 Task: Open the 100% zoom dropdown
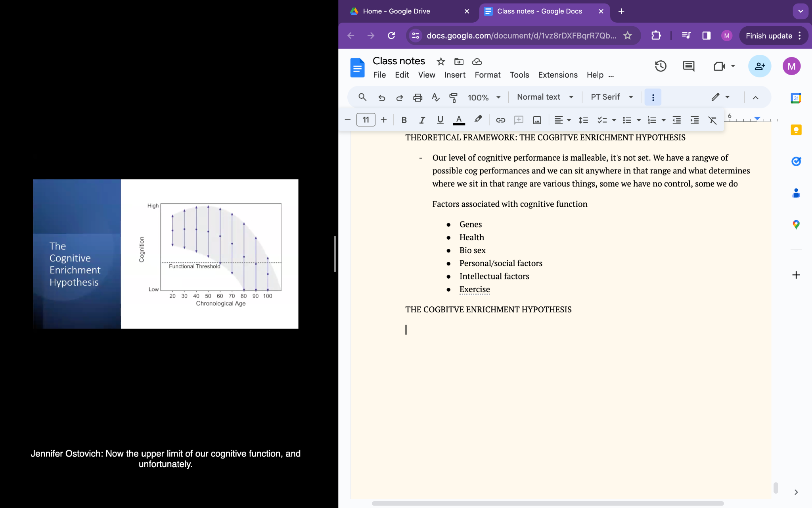click(484, 97)
